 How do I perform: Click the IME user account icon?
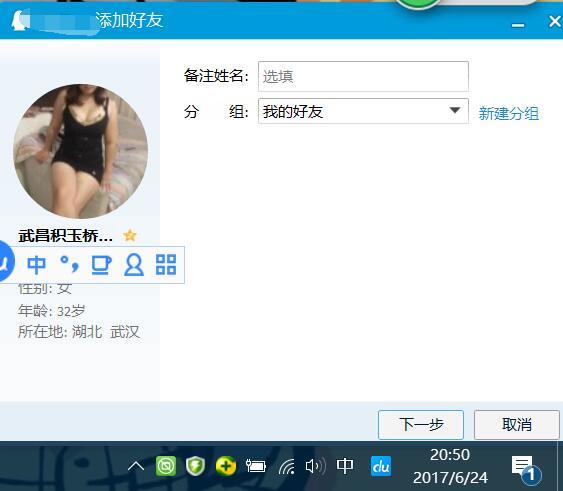[x=134, y=265]
